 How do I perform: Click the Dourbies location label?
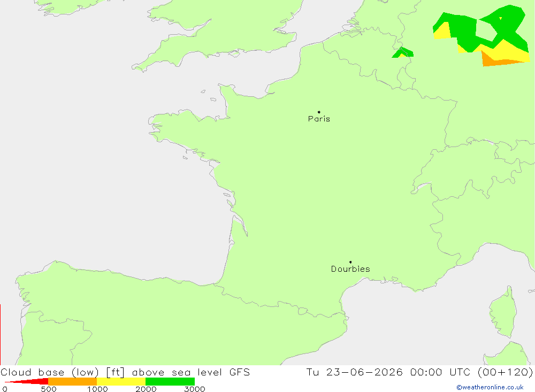(350, 269)
